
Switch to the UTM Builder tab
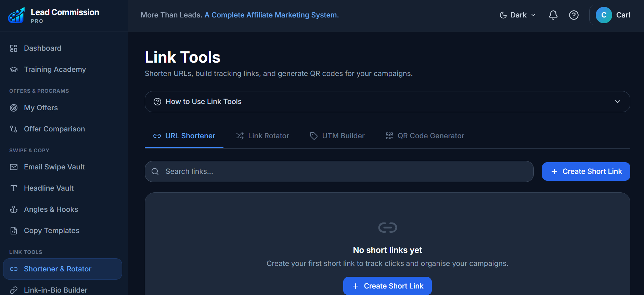tap(337, 136)
